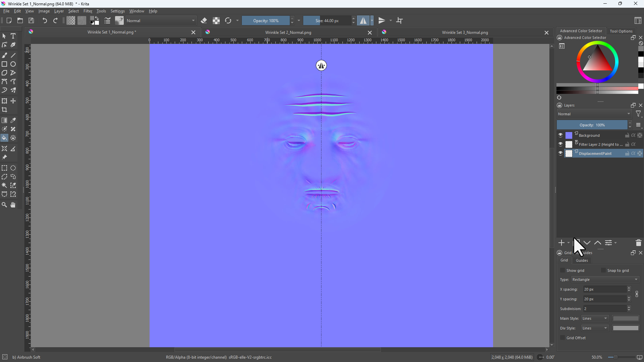Viewport: 644px width, 362px height.
Task: Hide the DisplacementPaint layer
Action: click(560, 153)
